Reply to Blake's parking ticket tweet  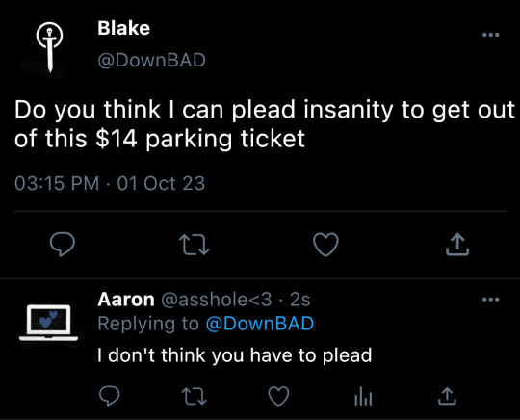[x=63, y=244]
